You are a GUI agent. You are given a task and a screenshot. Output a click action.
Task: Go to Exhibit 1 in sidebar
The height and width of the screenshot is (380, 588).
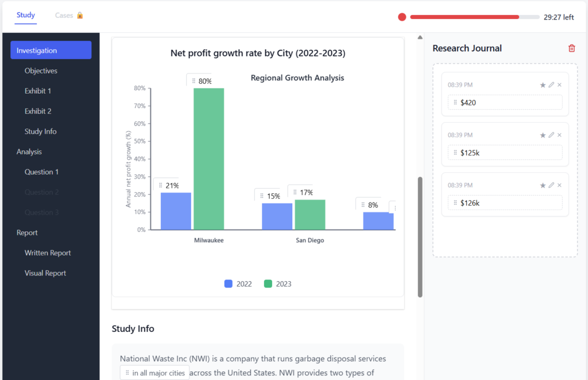38,91
